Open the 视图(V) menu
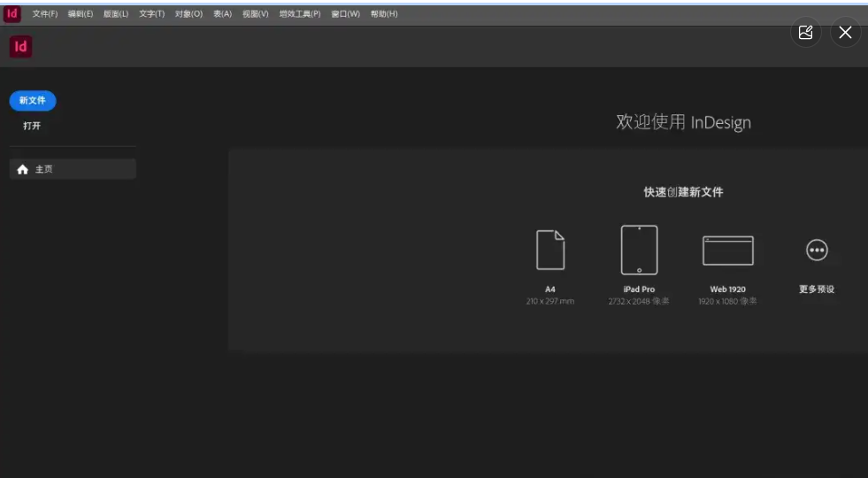 pos(255,14)
